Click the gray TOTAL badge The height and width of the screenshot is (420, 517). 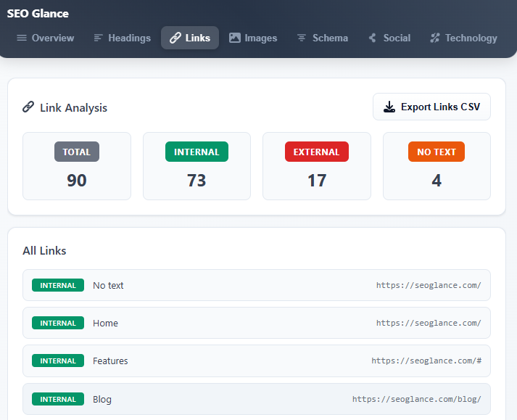(77, 152)
